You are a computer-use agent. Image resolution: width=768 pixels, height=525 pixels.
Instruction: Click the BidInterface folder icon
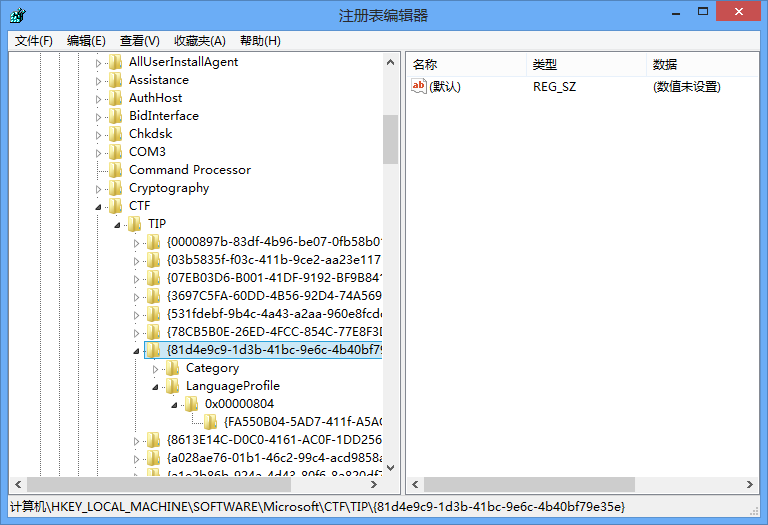pyautogui.click(x=116, y=116)
